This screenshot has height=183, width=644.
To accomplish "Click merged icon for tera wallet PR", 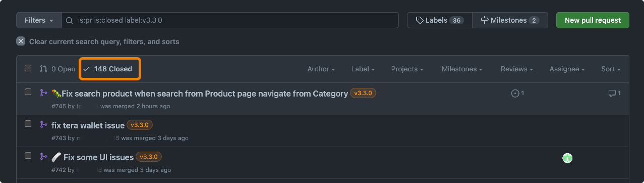I will [x=43, y=125].
